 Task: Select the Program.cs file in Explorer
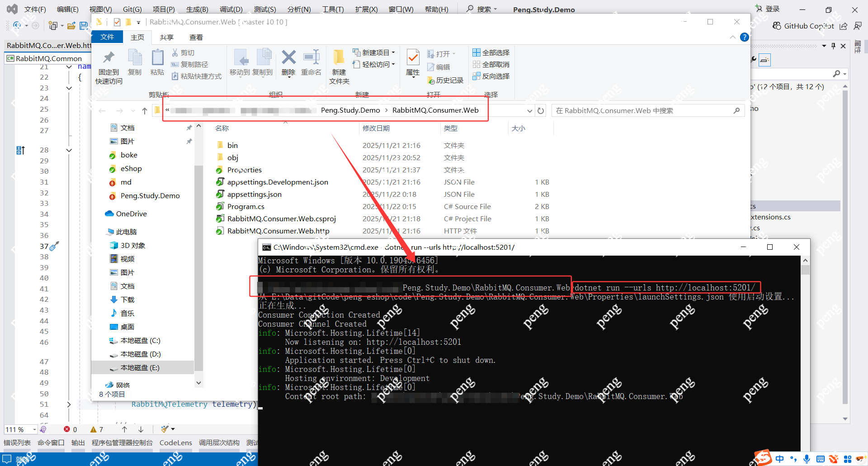click(x=245, y=206)
